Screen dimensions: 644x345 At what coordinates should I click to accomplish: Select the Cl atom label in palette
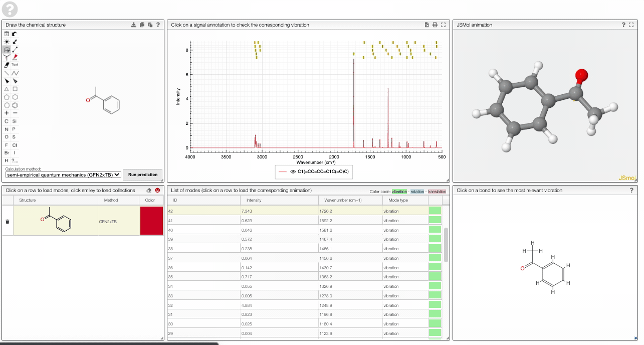coord(15,145)
